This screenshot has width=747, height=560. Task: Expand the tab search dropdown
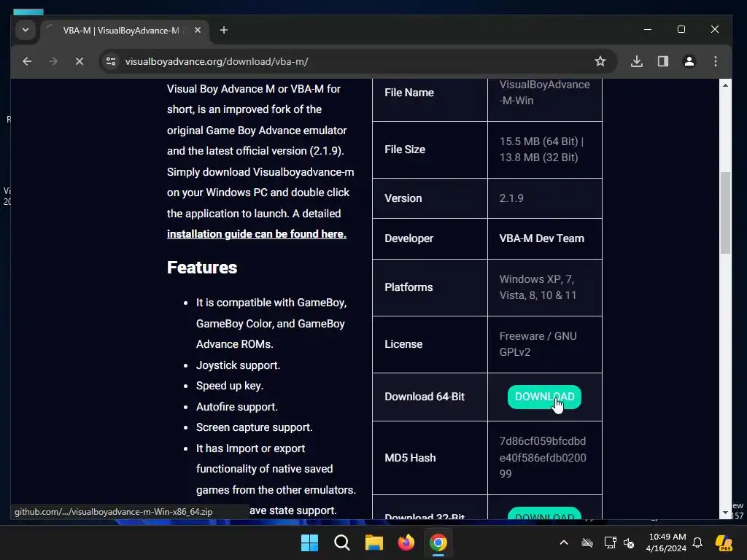26,30
